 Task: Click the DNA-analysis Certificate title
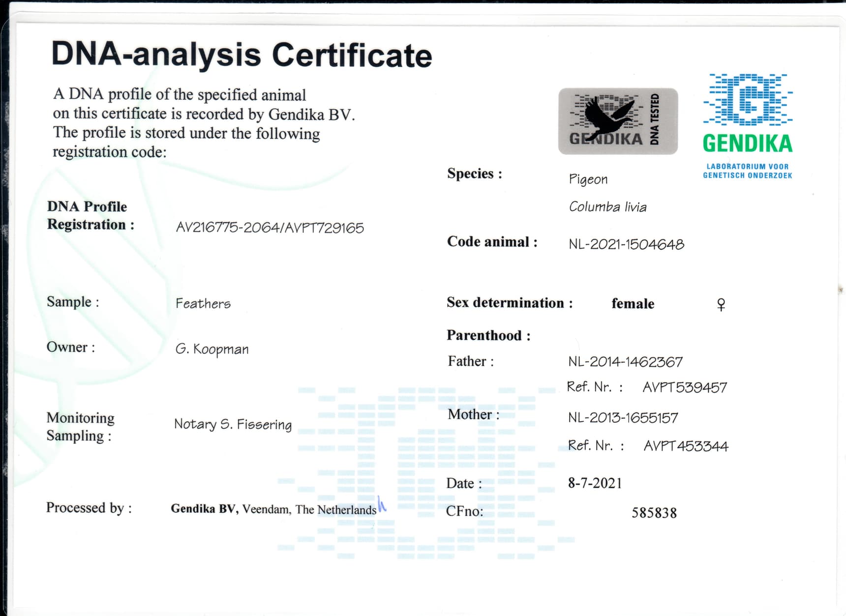tap(242, 55)
